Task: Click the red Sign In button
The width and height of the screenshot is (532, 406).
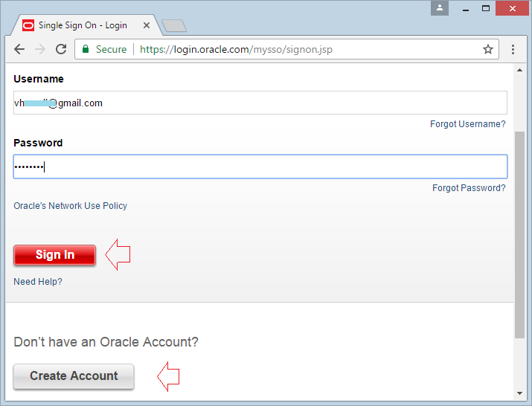Action: coord(54,255)
